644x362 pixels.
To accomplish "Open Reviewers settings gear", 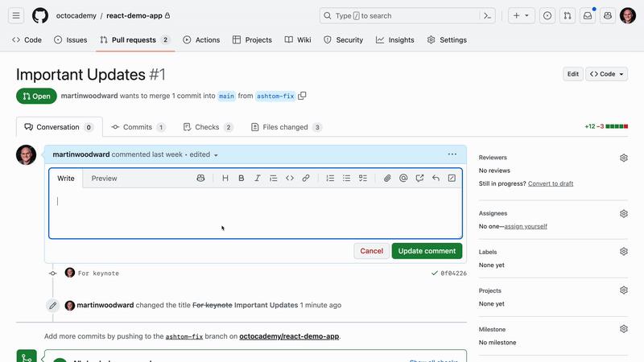I will click(x=623, y=158).
